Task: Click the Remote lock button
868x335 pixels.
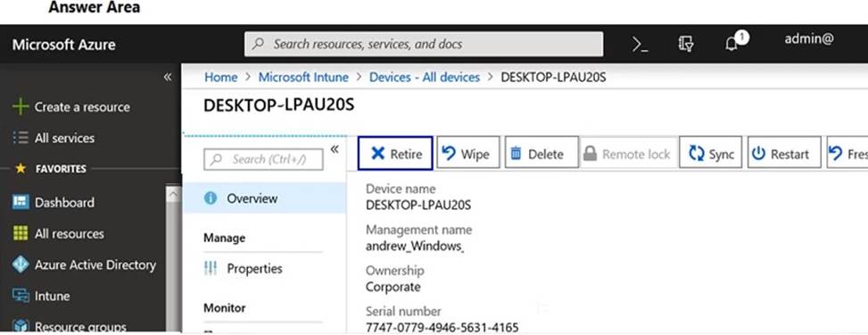Action: [628, 153]
